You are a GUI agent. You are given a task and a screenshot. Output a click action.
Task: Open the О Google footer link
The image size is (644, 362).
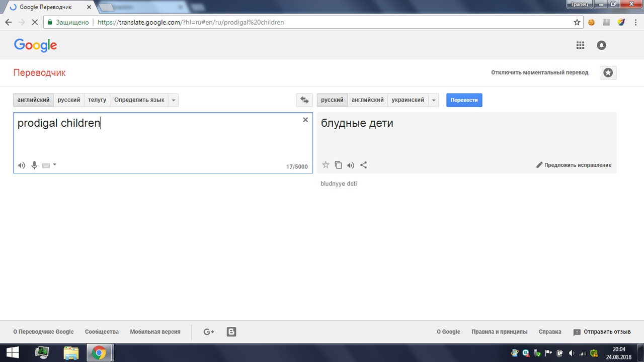(x=448, y=332)
